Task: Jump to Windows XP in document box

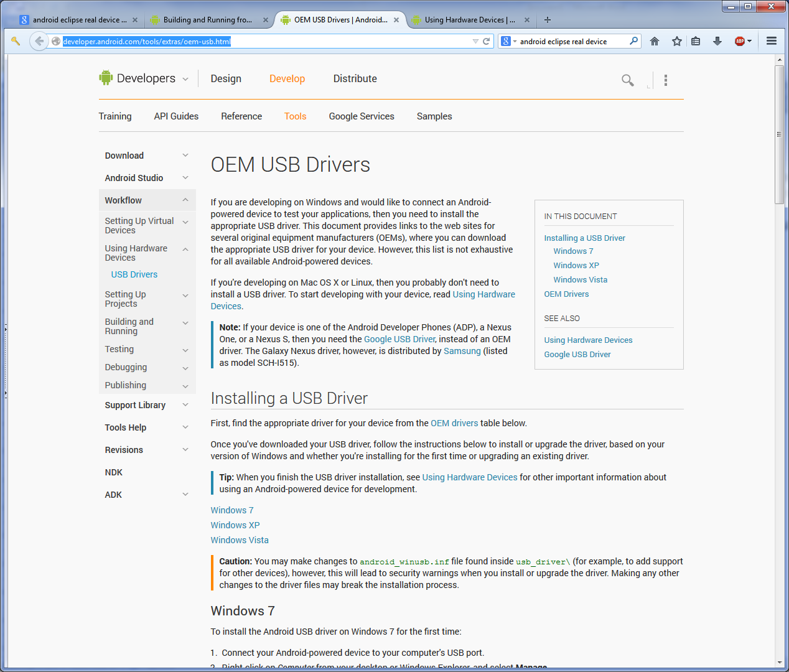Action: point(576,265)
